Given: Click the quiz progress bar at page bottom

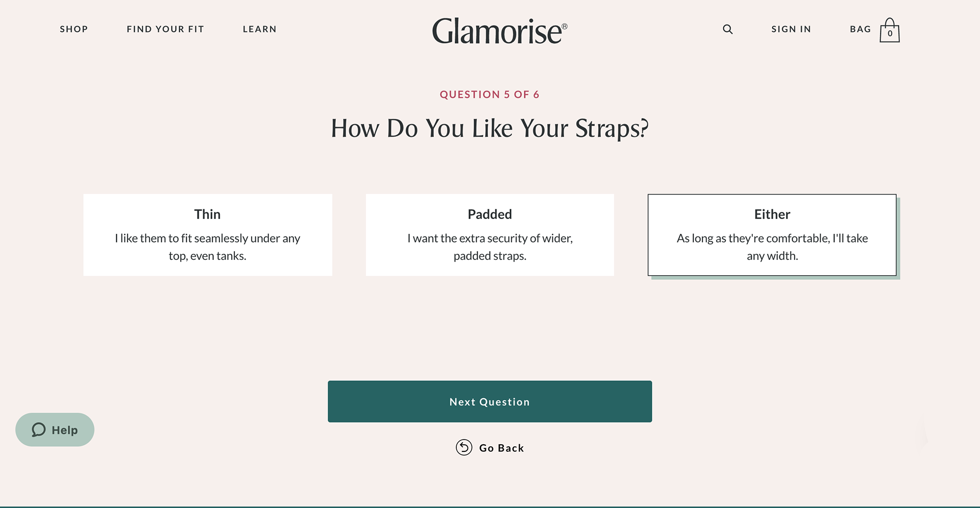Looking at the screenshot, I should click(x=490, y=506).
